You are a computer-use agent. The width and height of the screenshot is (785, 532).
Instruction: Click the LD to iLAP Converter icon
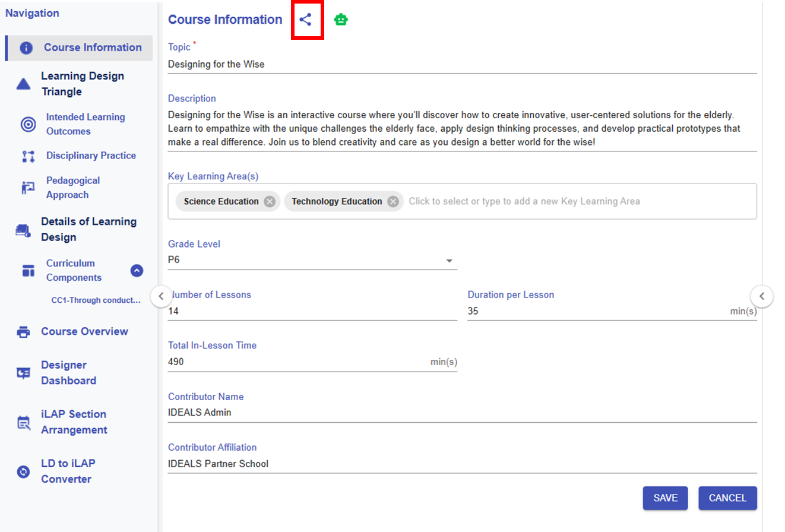tap(23, 471)
